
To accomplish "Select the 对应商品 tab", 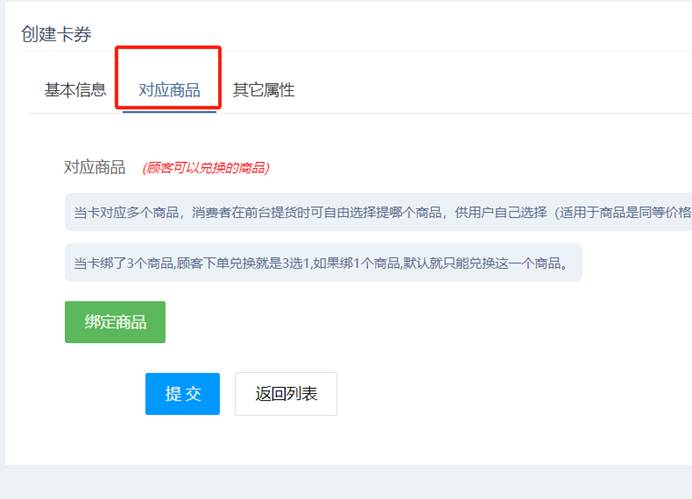I will click(169, 90).
